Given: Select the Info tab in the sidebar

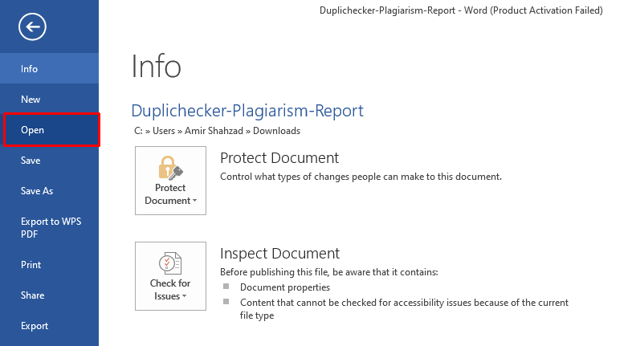Looking at the screenshot, I should pos(49,68).
